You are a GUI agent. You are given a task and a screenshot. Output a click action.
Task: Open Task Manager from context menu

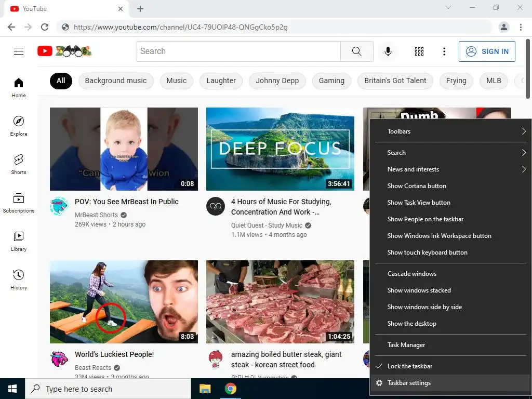pyautogui.click(x=451, y=345)
